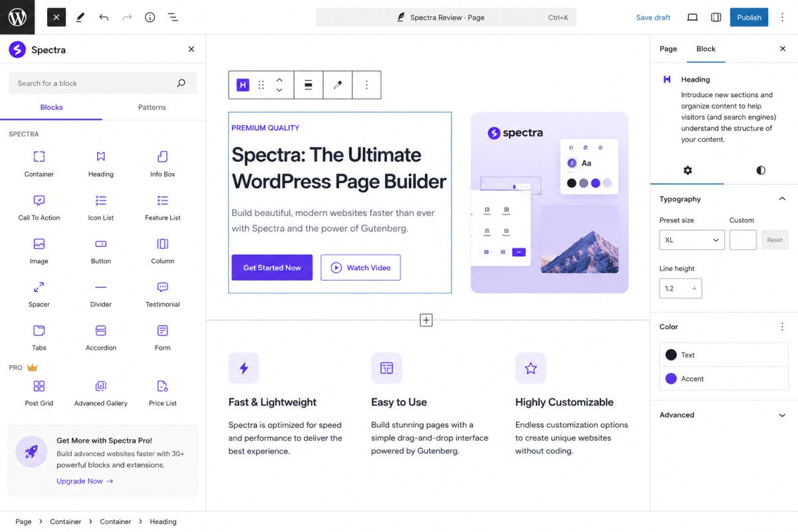Switch to the Patterns tab

click(x=152, y=108)
